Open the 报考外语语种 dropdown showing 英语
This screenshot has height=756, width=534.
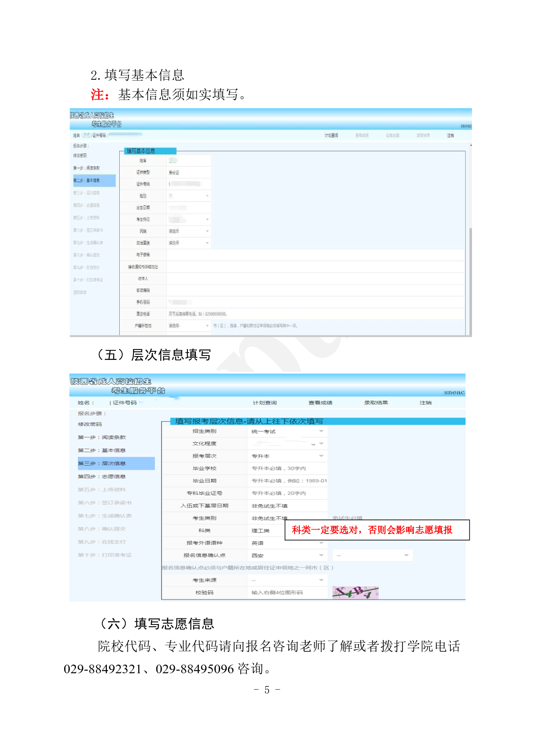pos(287,543)
